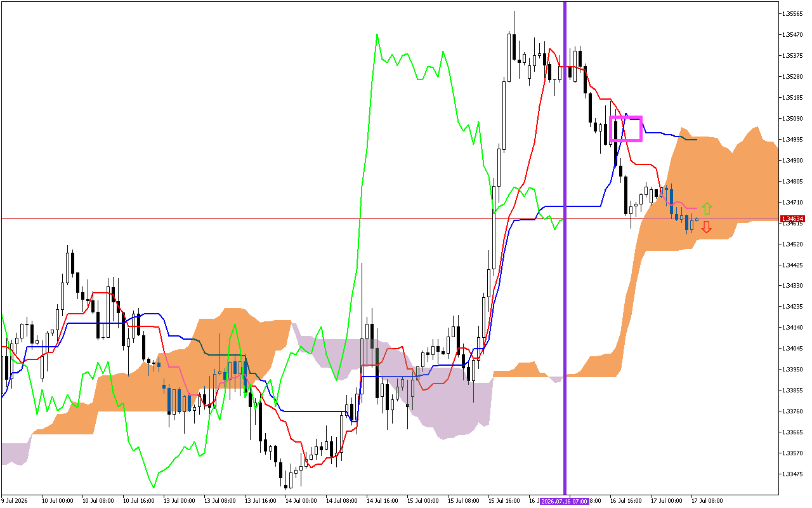Click price axis value 1.33475
The image size is (812, 508).
[x=793, y=474]
